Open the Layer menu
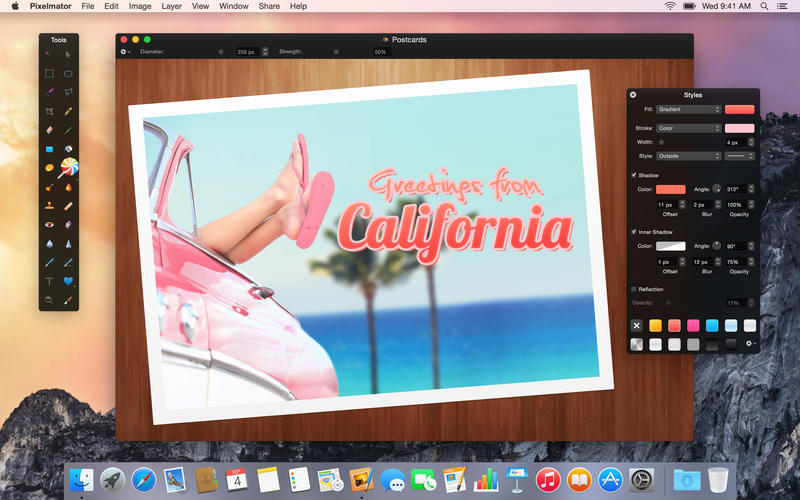 click(172, 6)
